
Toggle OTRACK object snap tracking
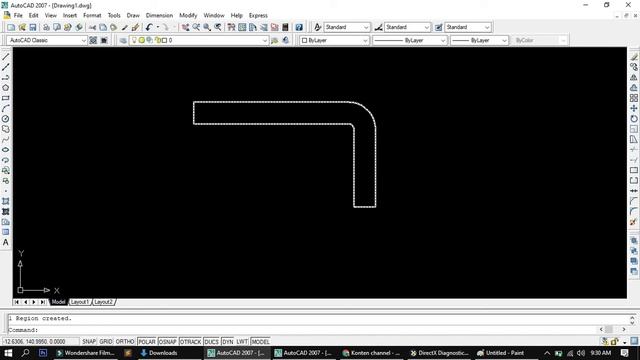click(x=190, y=342)
